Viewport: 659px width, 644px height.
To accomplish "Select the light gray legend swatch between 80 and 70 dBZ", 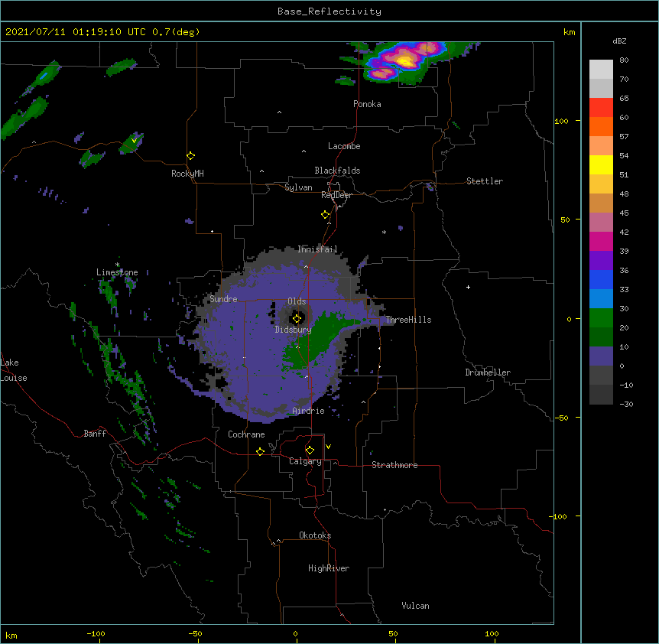I will [x=601, y=70].
